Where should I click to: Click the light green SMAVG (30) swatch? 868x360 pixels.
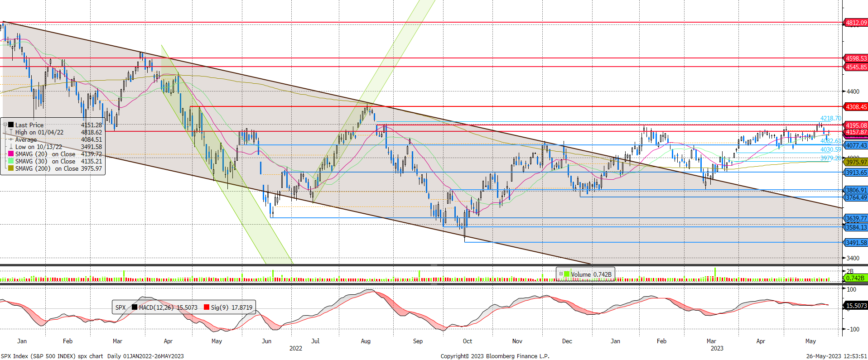coord(11,161)
